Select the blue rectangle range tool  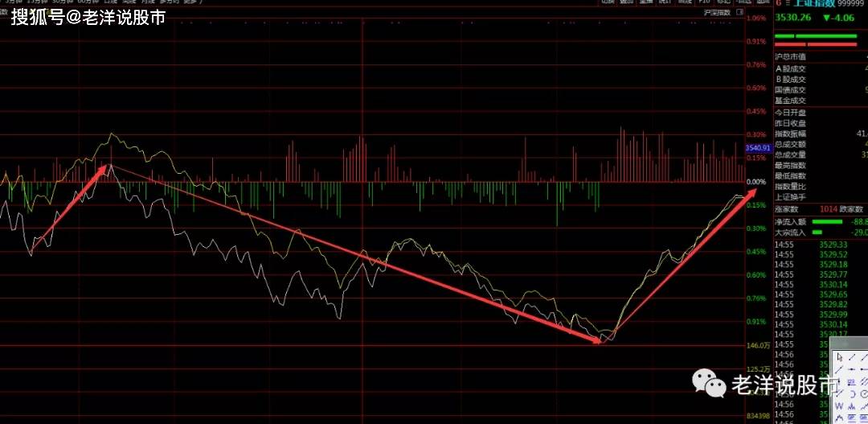coord(852,418)
